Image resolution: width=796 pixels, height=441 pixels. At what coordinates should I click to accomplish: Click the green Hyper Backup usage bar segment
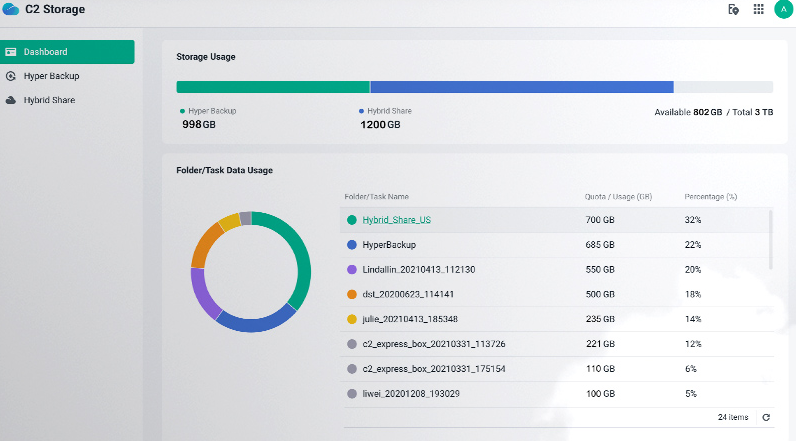click(x=273, y=87)
